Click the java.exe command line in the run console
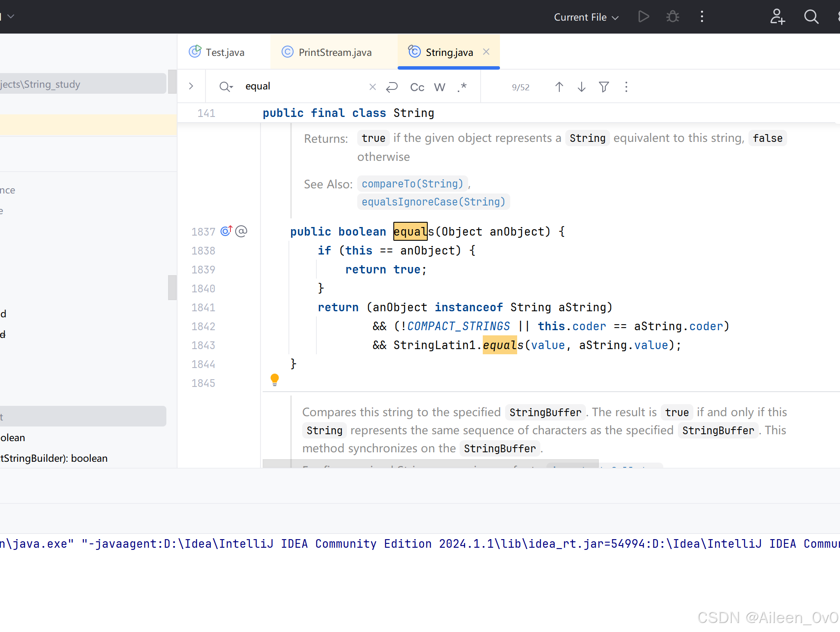840x632 pixels. click(x=420, y=544)
